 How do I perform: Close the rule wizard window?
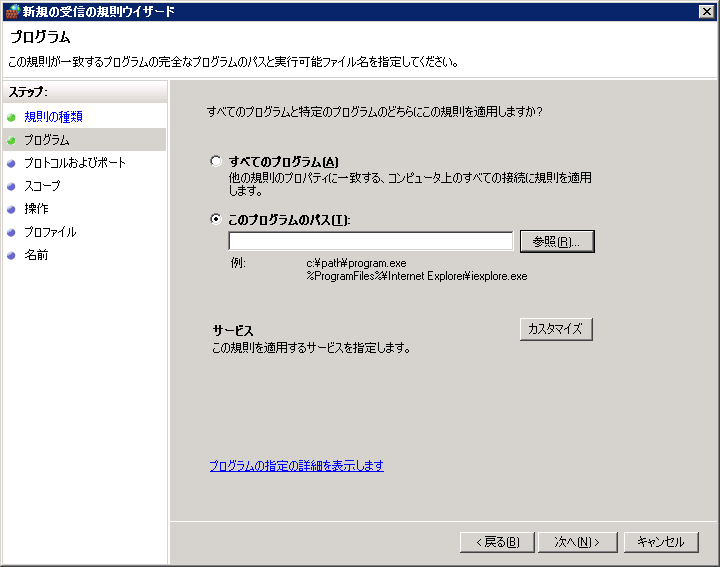(x=706, y=11)
